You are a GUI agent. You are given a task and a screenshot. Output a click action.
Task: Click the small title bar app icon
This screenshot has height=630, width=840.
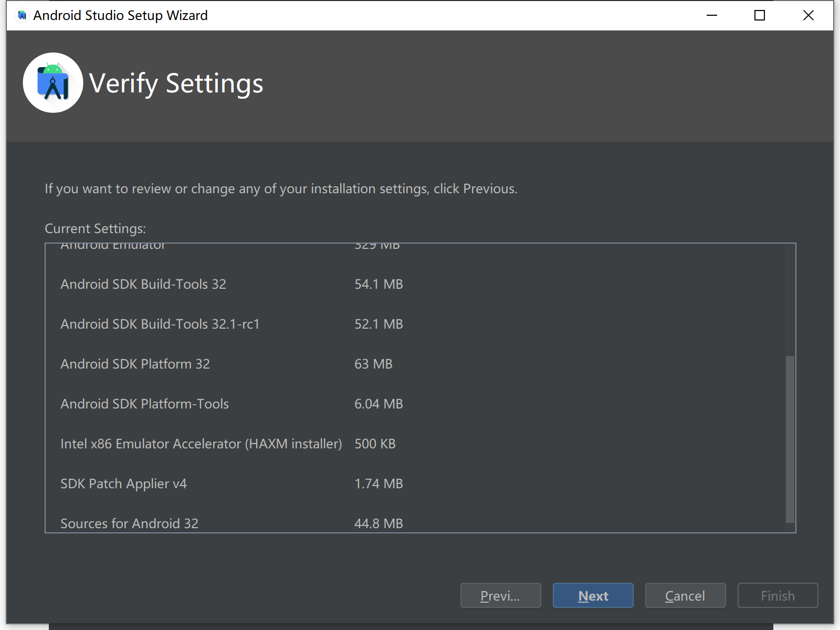coord(22,16)
